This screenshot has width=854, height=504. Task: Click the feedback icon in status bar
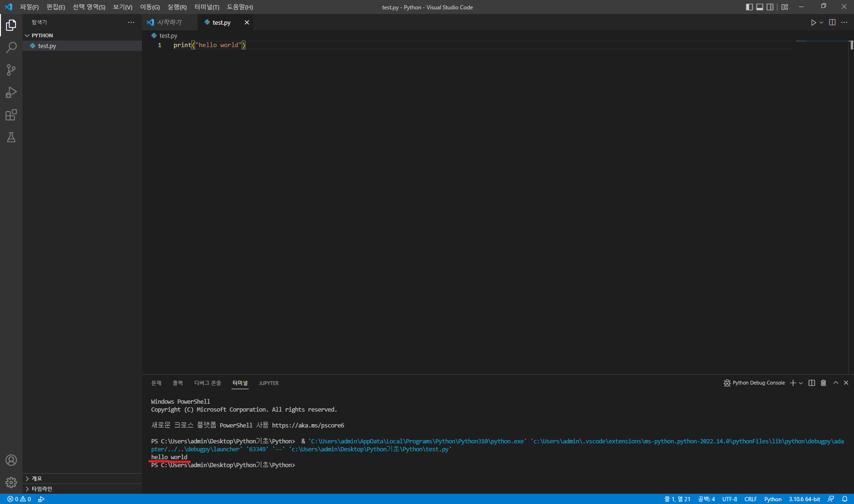coord(831,499)
